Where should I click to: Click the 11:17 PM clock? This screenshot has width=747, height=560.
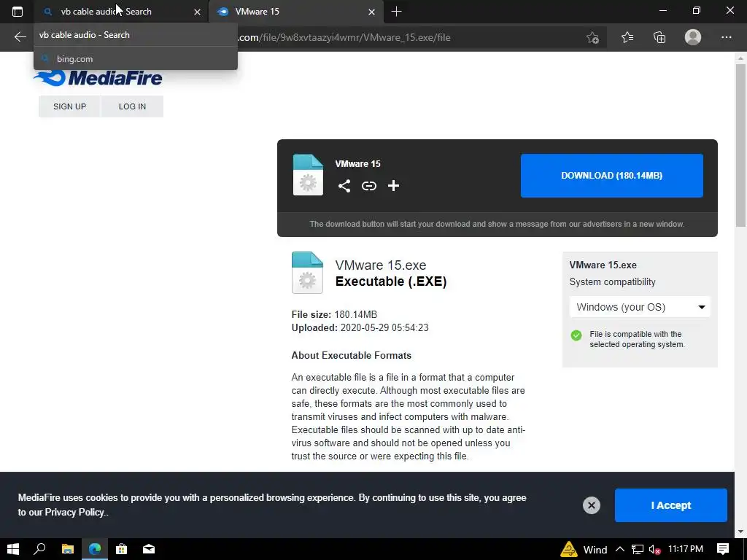coord(686,549)
